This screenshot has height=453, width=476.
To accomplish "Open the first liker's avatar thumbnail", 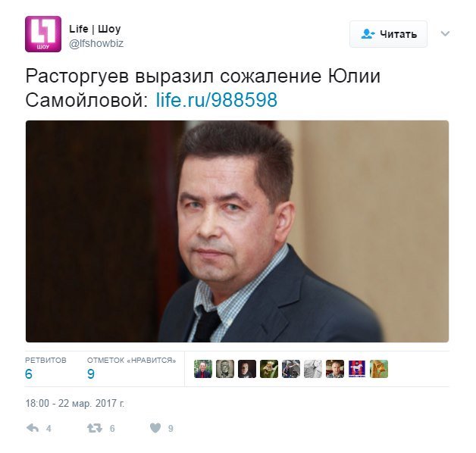I will [203, 369].
